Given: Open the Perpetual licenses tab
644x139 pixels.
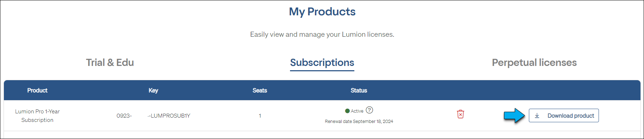Looking at the screenshot, I should pyautogui.click(x=534, y=63).
